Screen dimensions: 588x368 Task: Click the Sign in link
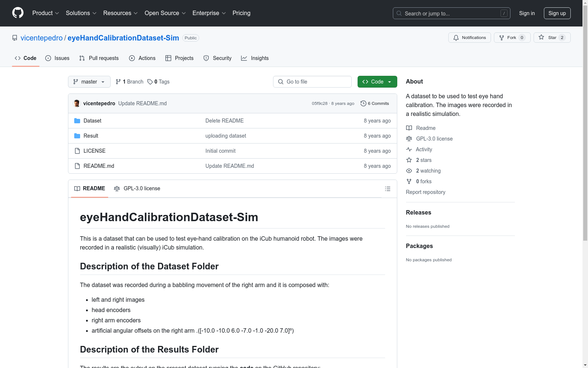coord(527,13)
